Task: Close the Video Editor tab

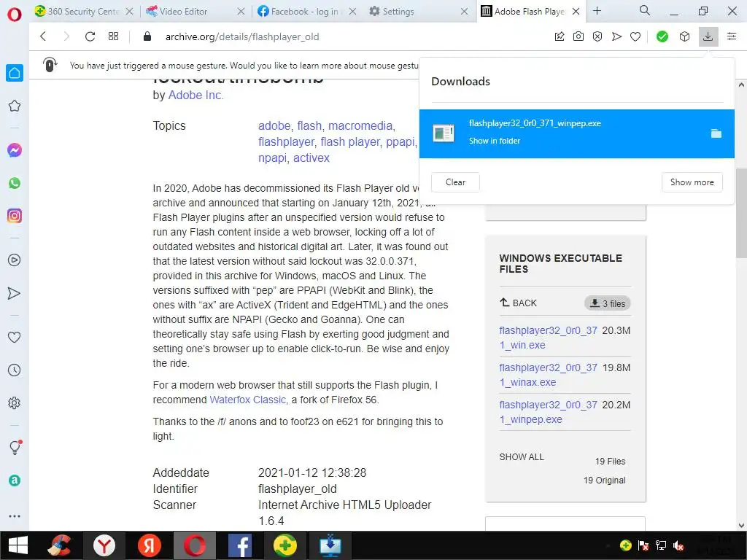Action: pyautogui.click(x=241, y=12)
